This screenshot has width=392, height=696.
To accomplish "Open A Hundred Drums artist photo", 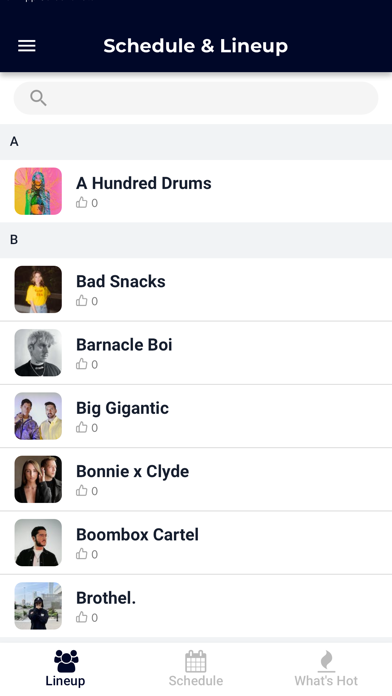I will (x=38, y=191).
